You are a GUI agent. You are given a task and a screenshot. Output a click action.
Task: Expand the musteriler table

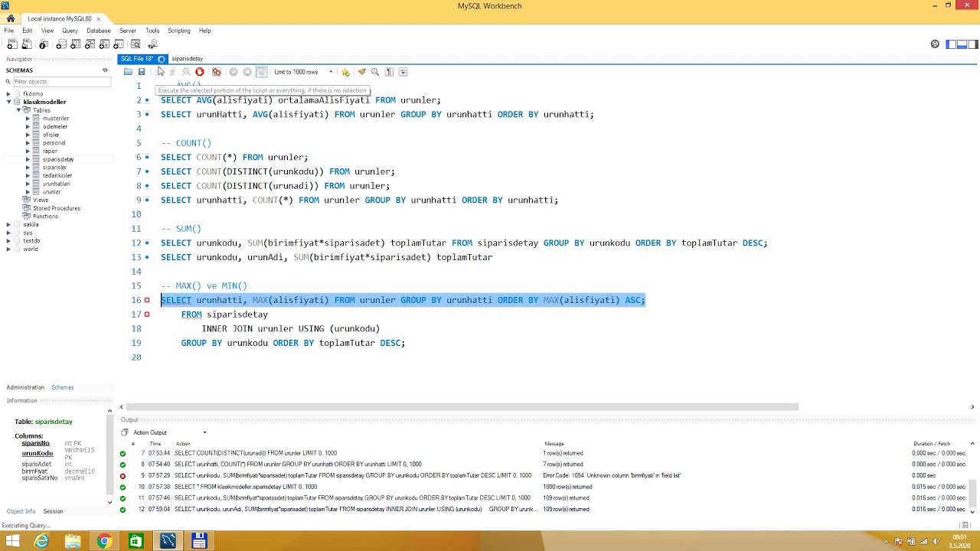(28, 119)
